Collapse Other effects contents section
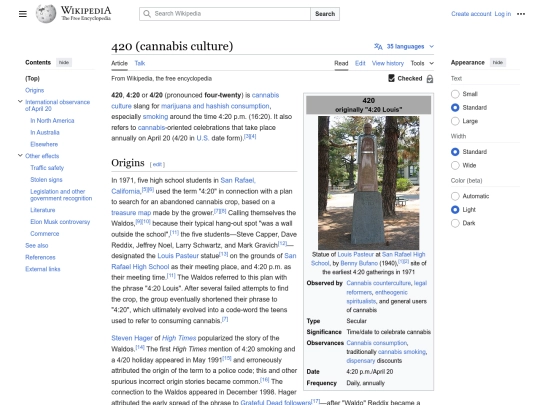 (x=20, y=156)
